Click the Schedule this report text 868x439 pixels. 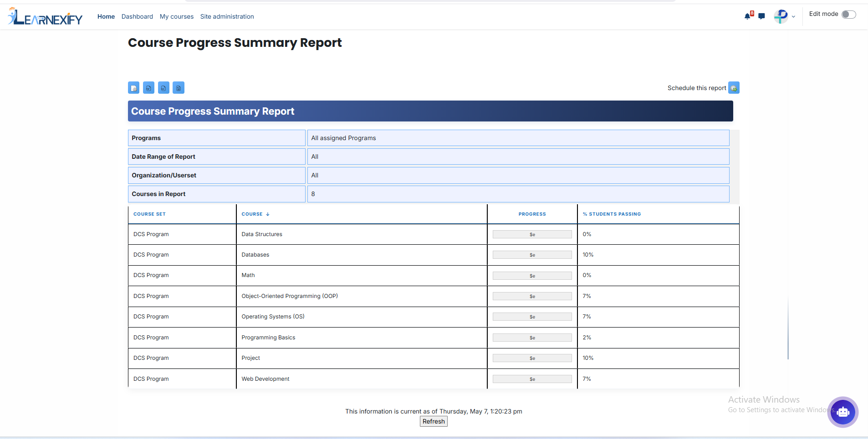697,88
